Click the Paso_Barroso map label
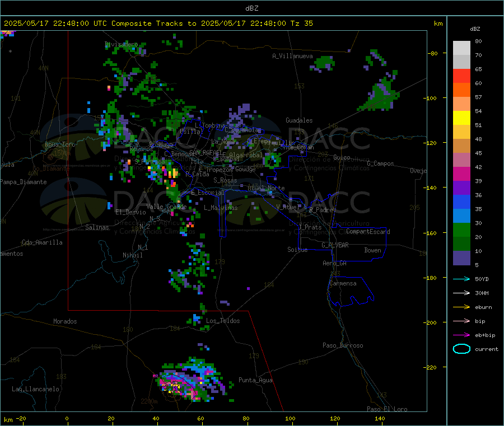504x426 pixels. pyautogui.click(x=343, y=345)
